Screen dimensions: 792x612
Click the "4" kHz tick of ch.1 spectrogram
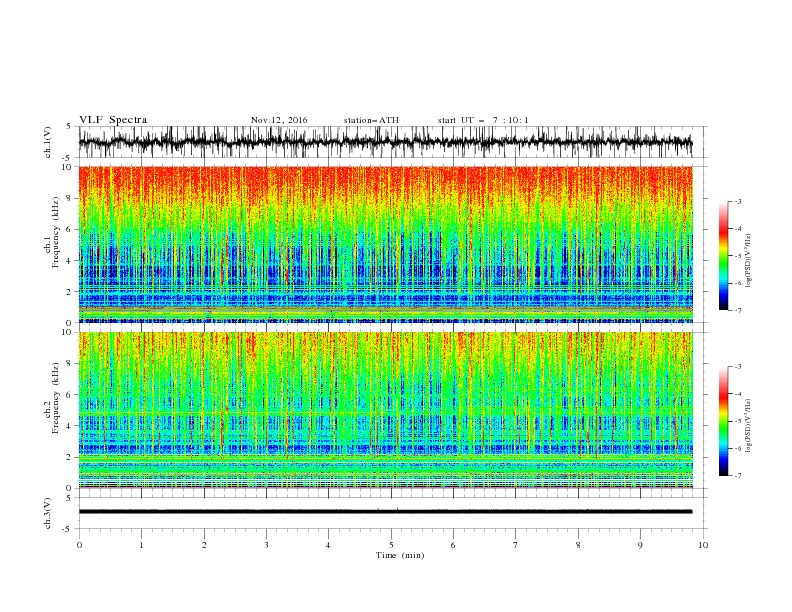(70, 261)
